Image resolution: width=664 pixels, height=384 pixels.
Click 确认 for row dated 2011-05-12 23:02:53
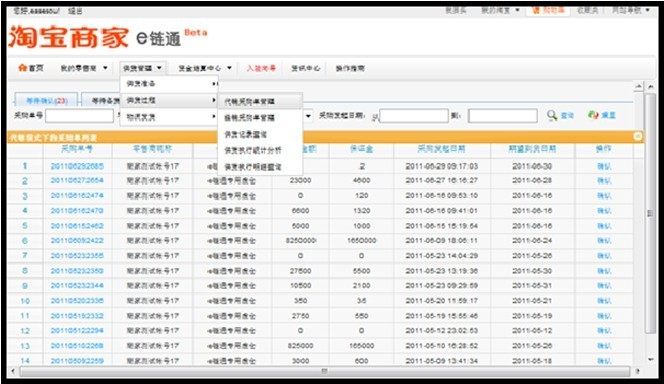coord(604,331)
